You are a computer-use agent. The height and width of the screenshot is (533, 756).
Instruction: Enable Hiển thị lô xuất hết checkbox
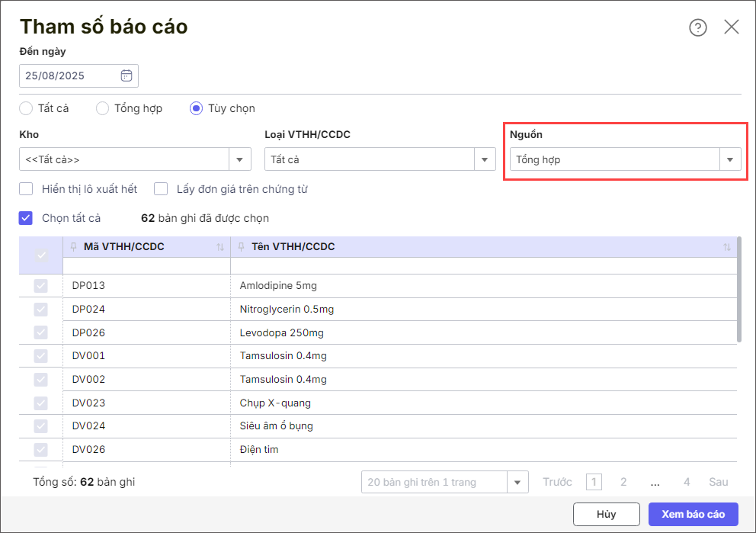click(x=27, y=189)
